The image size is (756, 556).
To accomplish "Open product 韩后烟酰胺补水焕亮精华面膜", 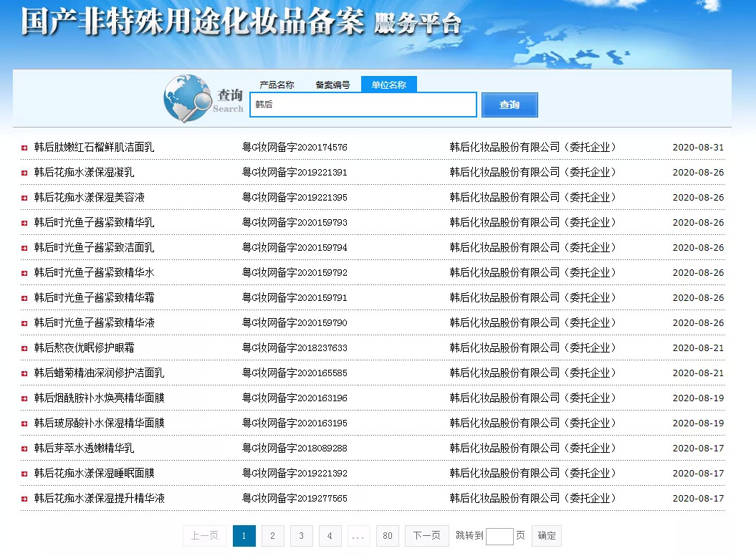I will click(x=100, y=398).
